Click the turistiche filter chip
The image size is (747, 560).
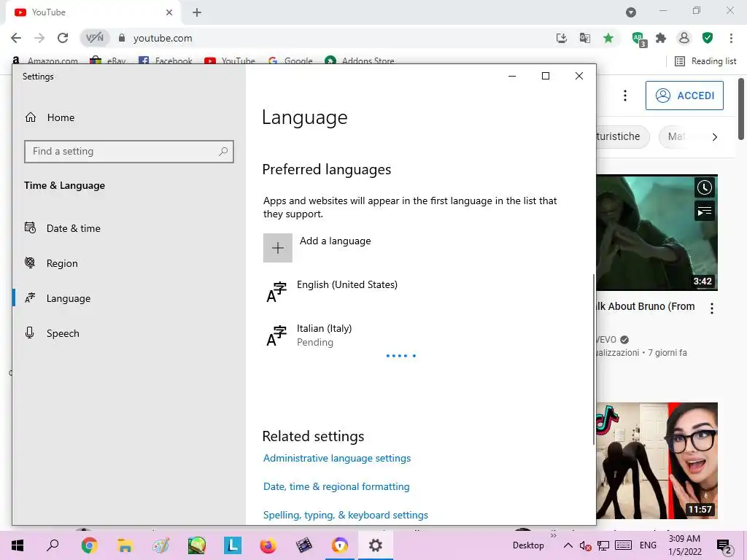pos(622,136)
